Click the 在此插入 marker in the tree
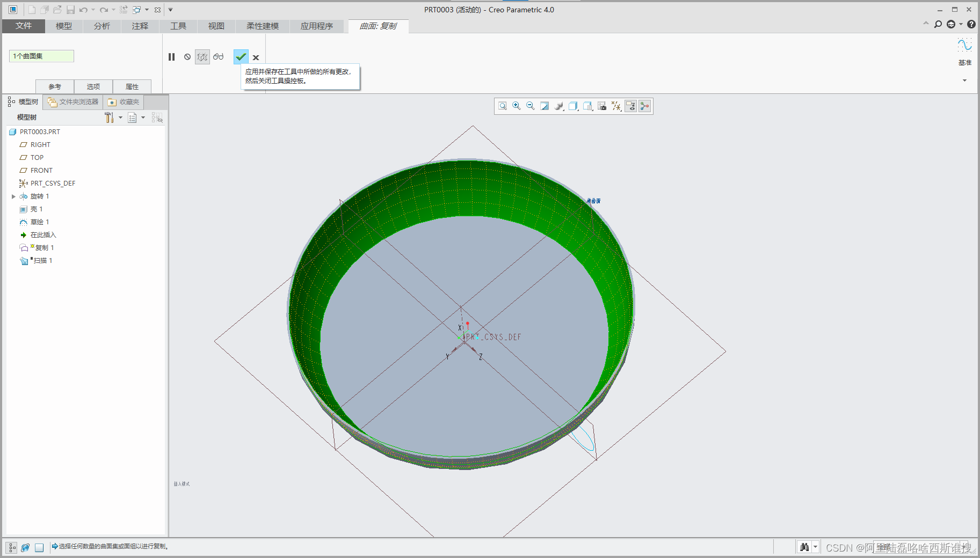 [43, 234]
